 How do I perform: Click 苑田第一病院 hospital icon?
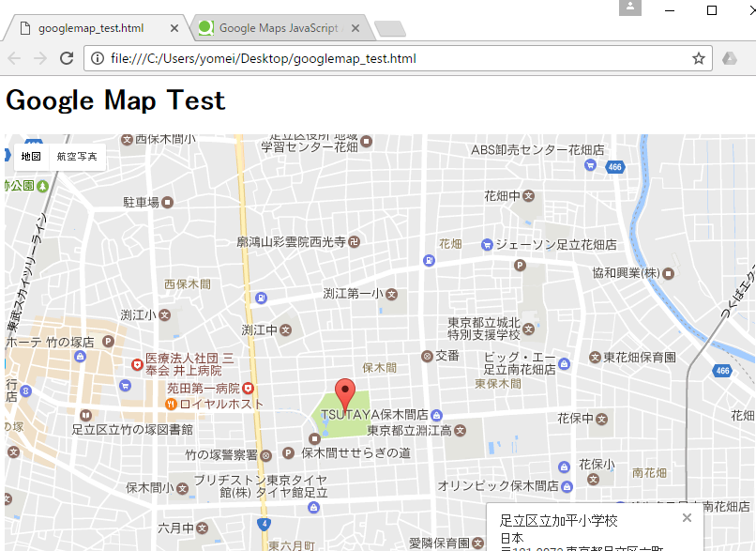tap(248, 388)
